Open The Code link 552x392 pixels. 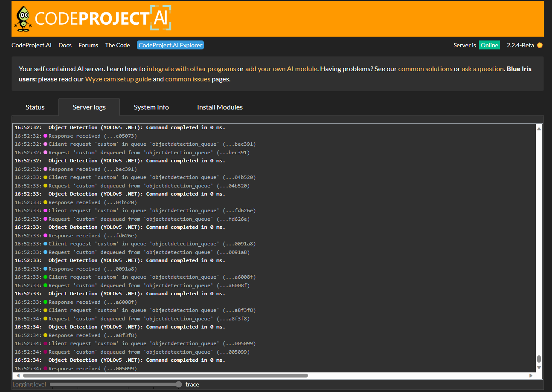tap(117, 45)
